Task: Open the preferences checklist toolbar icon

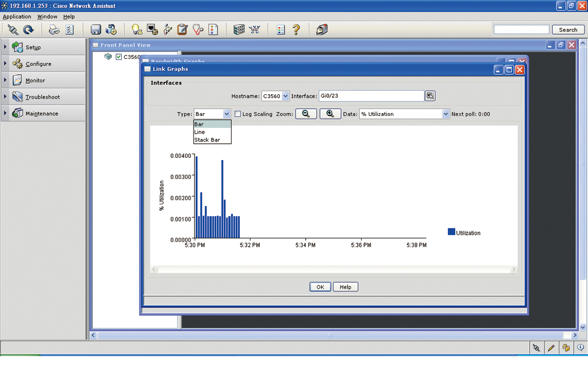Action: pyautogui.click(x=70, y=29)
